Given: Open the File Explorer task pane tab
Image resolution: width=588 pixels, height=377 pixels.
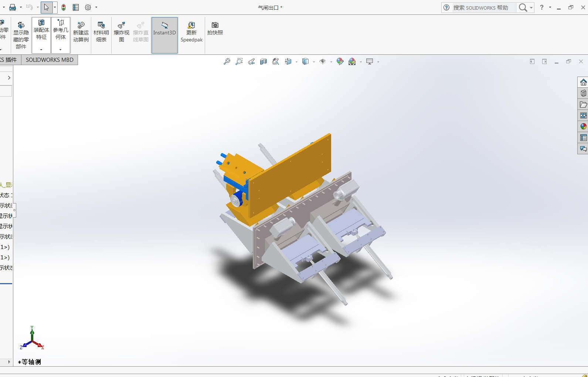Looking at the screenshot, I should coord(583,104).
